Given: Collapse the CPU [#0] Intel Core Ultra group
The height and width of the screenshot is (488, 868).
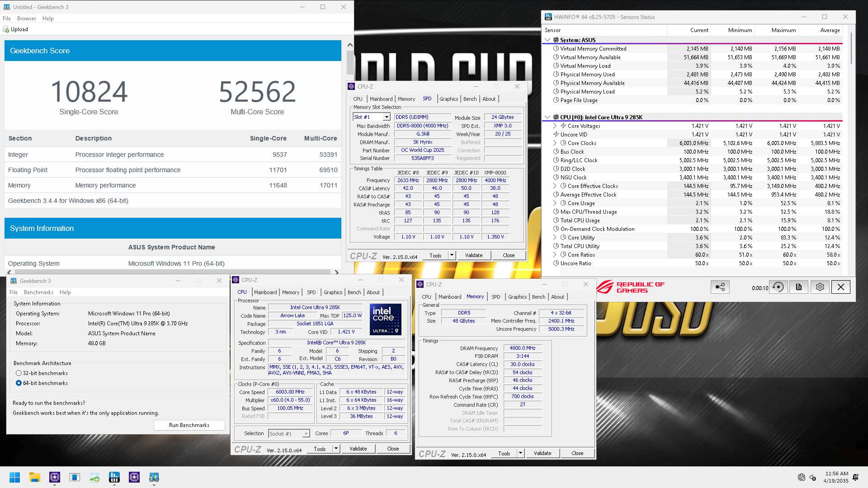Looking at the screenshot, I should [547, 117].
